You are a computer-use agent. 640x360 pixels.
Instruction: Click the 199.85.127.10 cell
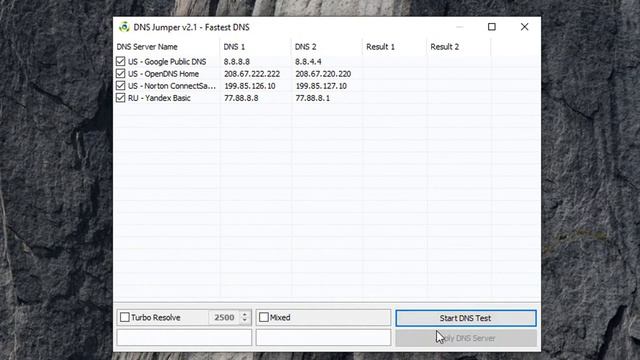[x=321, y=86]
